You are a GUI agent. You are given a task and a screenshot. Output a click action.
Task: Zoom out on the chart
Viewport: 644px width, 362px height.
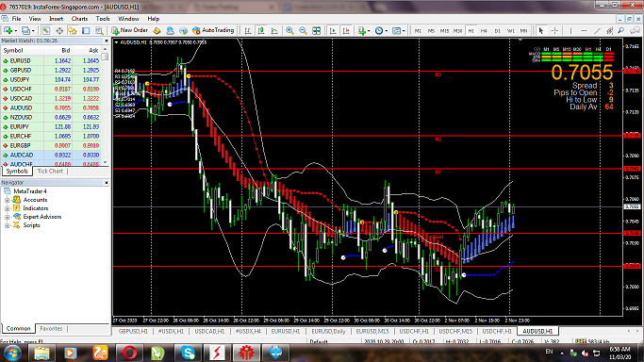303,31
